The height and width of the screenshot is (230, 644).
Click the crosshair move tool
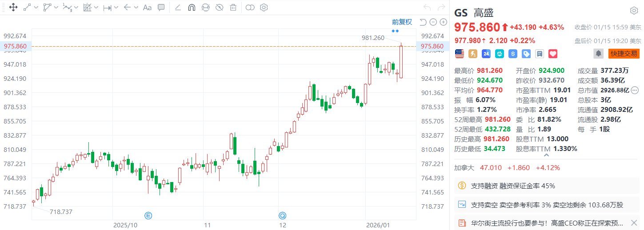13,7
